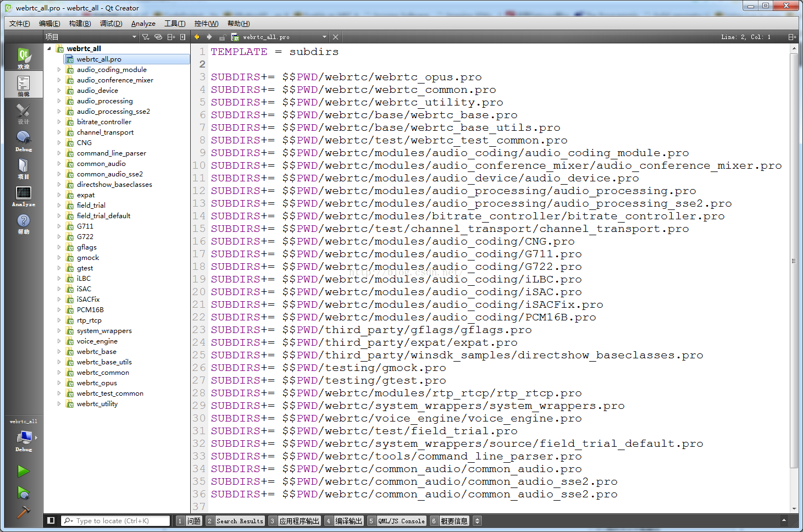Open the Analyze mode icon
The height and width of the screenshot is (532, 803).
[23, 195]
